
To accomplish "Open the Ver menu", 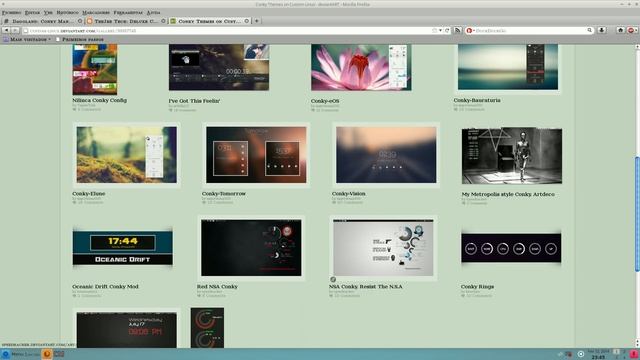I will tap(48, 13).
